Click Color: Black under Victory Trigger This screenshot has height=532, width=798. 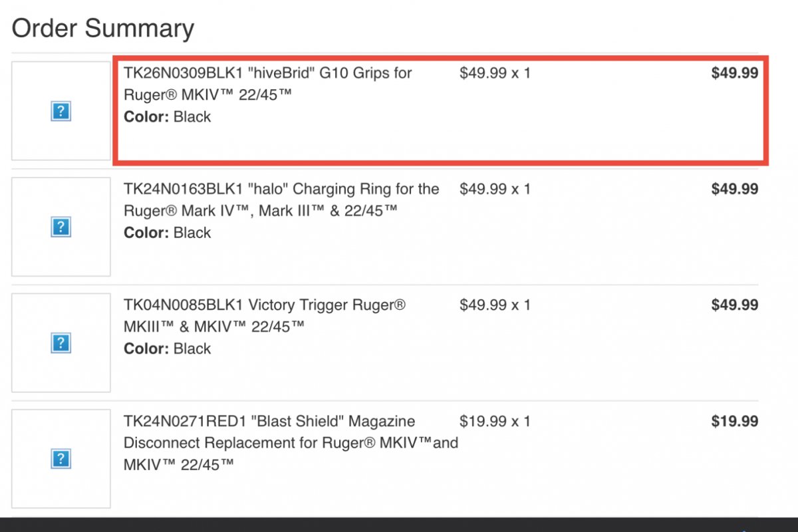click(x=168, y=348)
